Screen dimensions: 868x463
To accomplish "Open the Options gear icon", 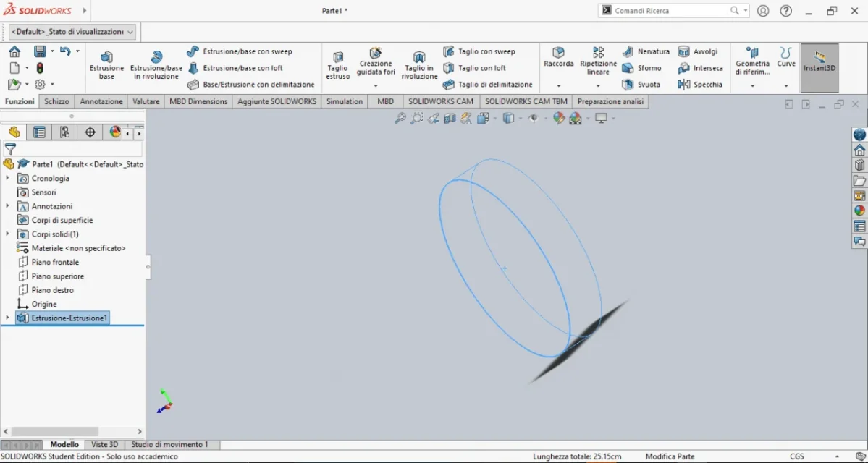I will (40, 85).
